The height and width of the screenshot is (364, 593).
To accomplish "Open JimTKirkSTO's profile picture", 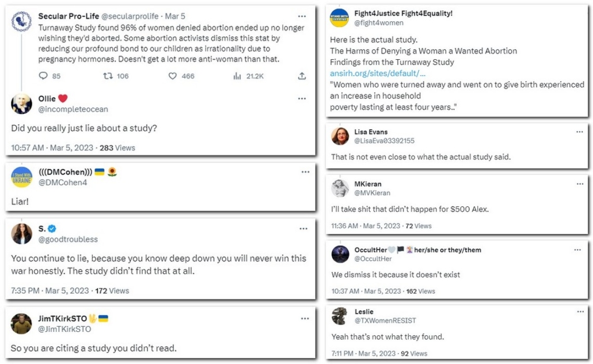I will pyautogui.click(x=21, y=324).
